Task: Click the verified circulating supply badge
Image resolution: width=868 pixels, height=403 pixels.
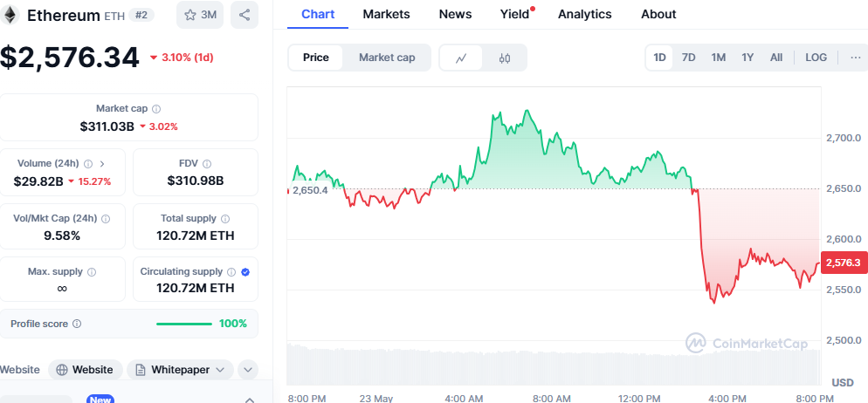Action: [x=245, y=272]
